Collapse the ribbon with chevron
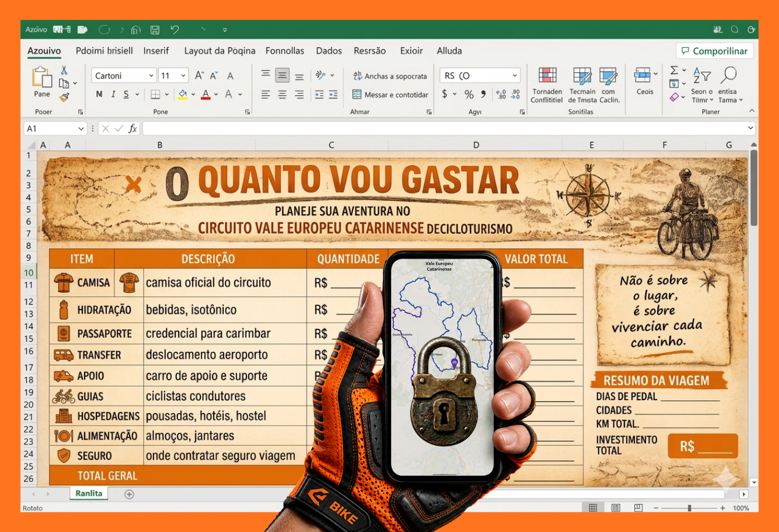The image size is (779, 532). coord(752,111)
